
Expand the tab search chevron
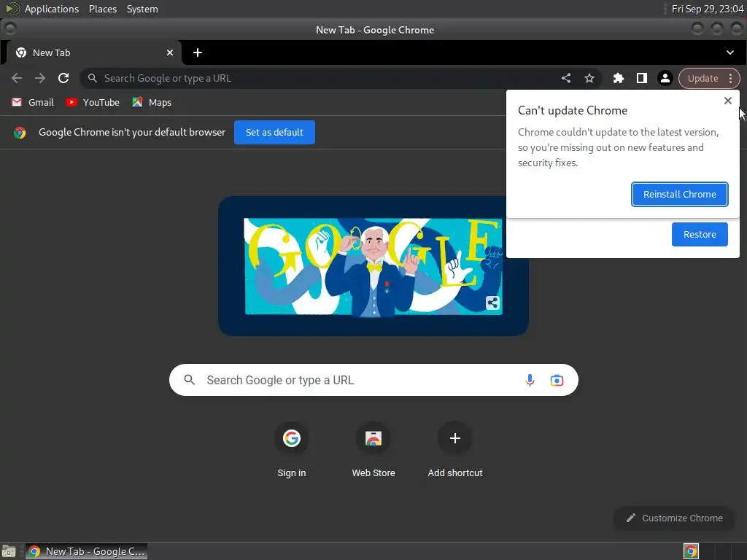click(x=729, y=52)
